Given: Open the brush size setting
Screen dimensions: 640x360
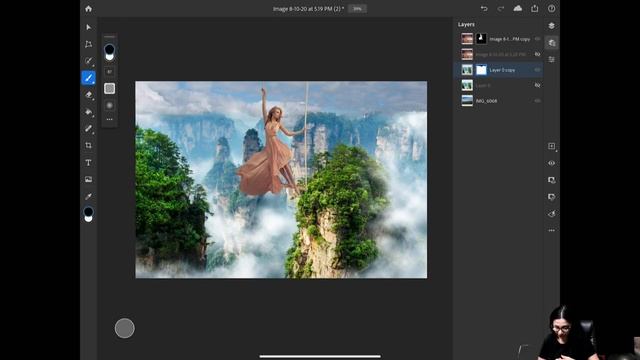Looking at the screenshot, I should 109,72.
